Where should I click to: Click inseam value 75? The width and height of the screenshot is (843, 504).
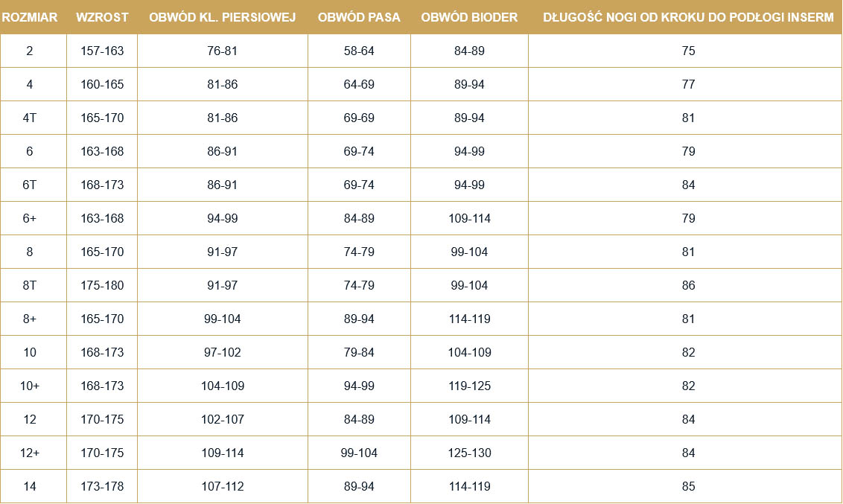pyautogui.click(x=688, y=51)
